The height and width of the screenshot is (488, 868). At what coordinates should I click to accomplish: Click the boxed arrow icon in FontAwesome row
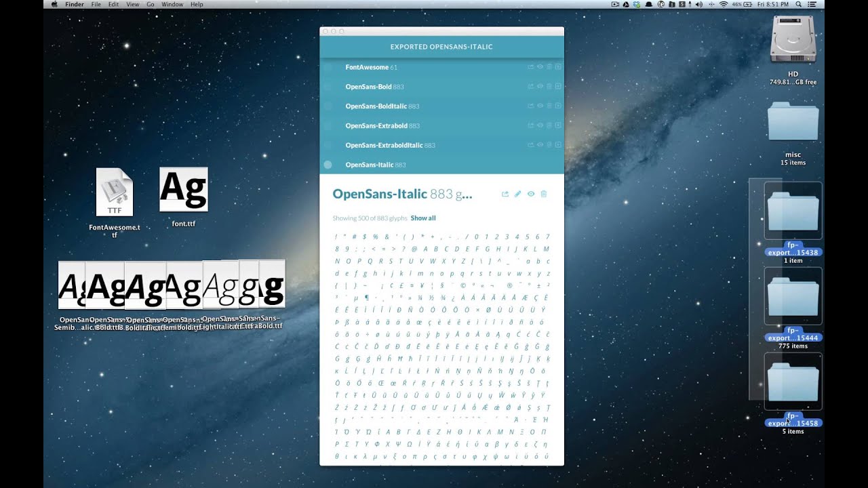pyautogui.click(x=558, y=67)
